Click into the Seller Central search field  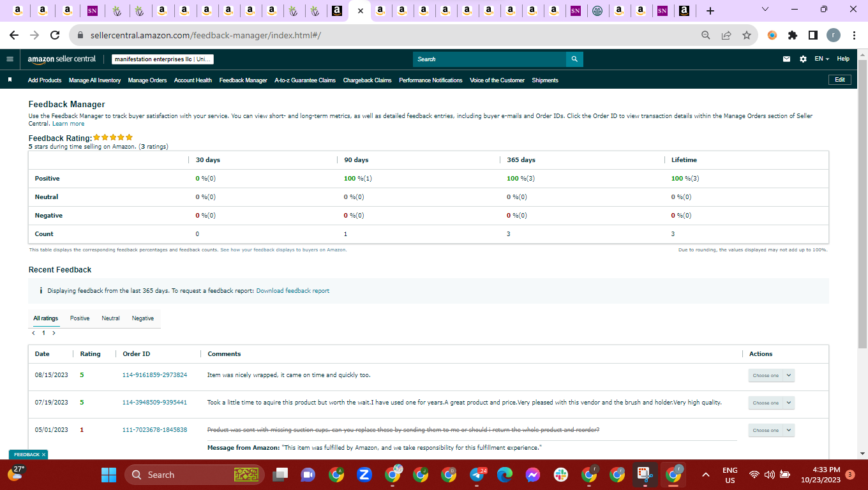click(490, 59)
